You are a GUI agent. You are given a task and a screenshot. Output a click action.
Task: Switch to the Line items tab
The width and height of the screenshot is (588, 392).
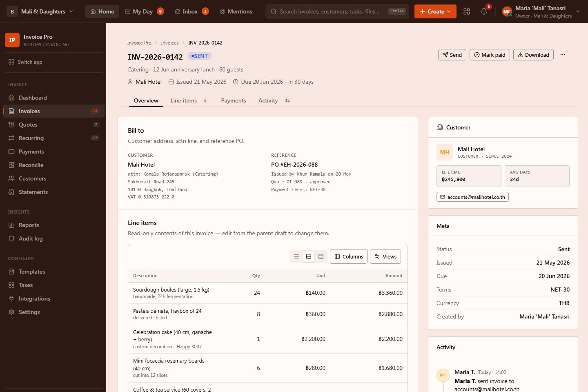pos(189,100)
